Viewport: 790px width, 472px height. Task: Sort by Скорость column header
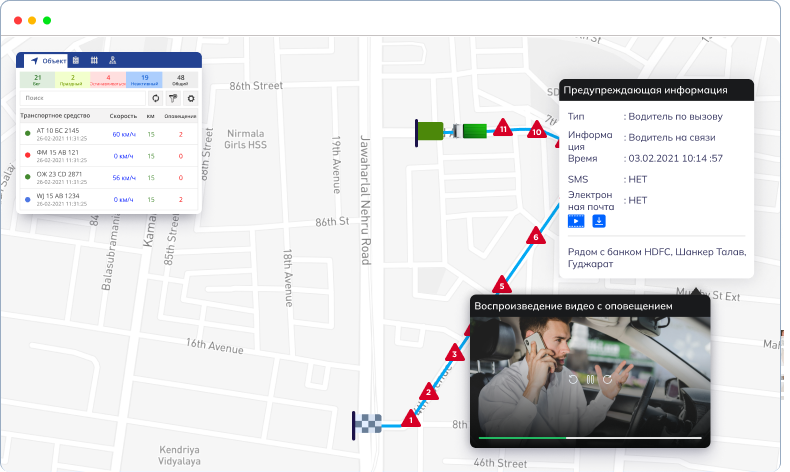click(123, 116)
